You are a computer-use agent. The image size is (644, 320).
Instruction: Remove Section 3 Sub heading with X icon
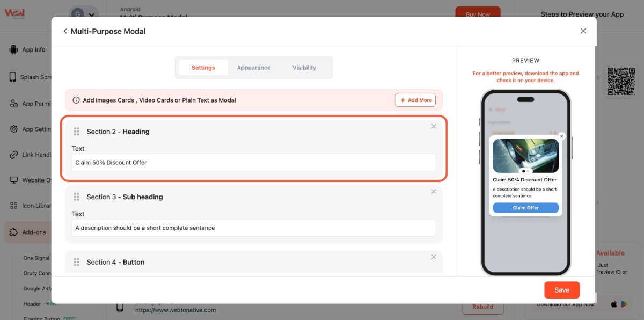(434, 192)
